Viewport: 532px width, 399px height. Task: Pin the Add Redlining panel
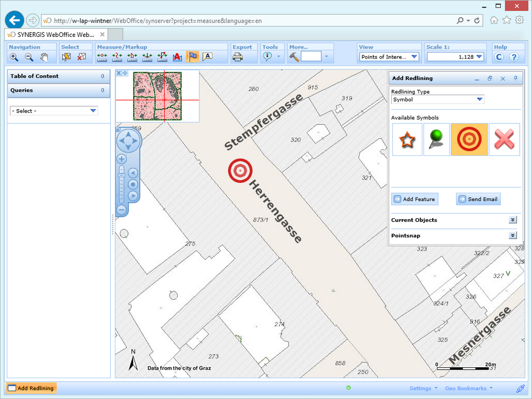click(x=516, y=78)
